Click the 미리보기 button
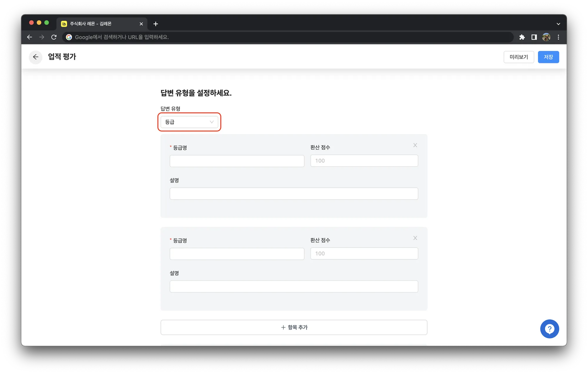The height and width of the screenshot is (374, 588). (x=519, y=57)
